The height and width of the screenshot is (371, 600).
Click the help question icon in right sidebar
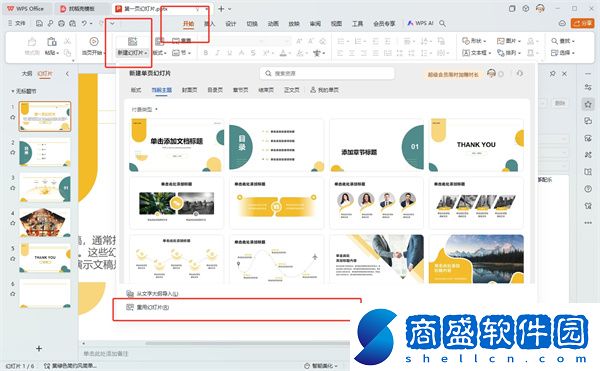588,189
